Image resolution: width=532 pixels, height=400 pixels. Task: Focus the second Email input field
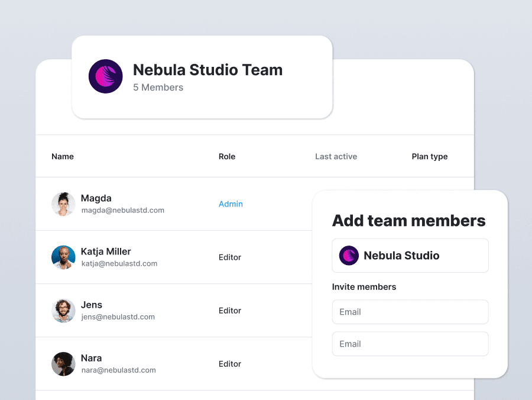[x=410, y=344]
